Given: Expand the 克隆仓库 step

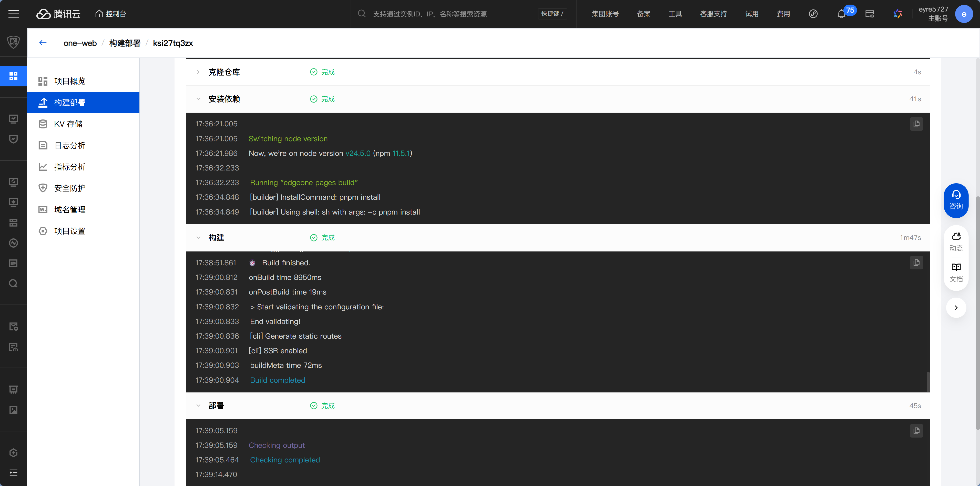Looking at the screenshot, I should pyautogui.click(x=198, y=72).
